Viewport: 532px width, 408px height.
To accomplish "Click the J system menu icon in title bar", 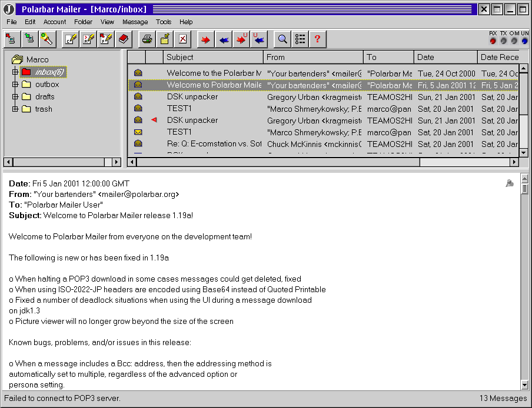I will point(9,9).
